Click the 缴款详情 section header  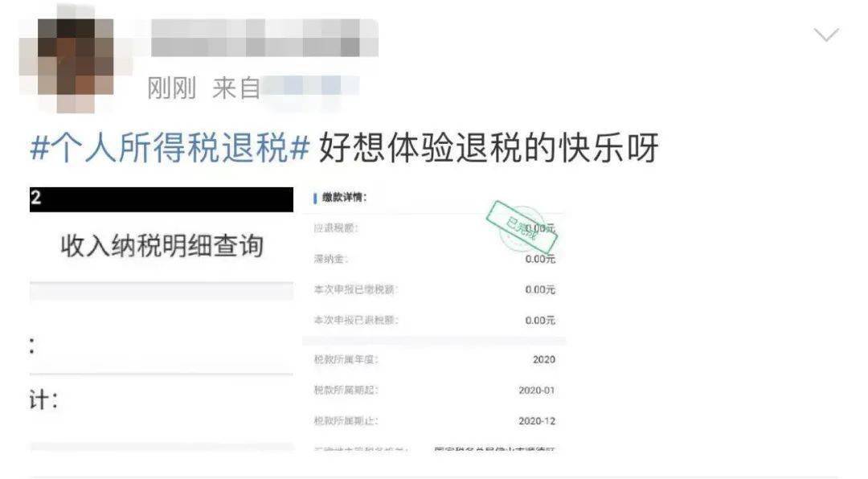[344, 197]
